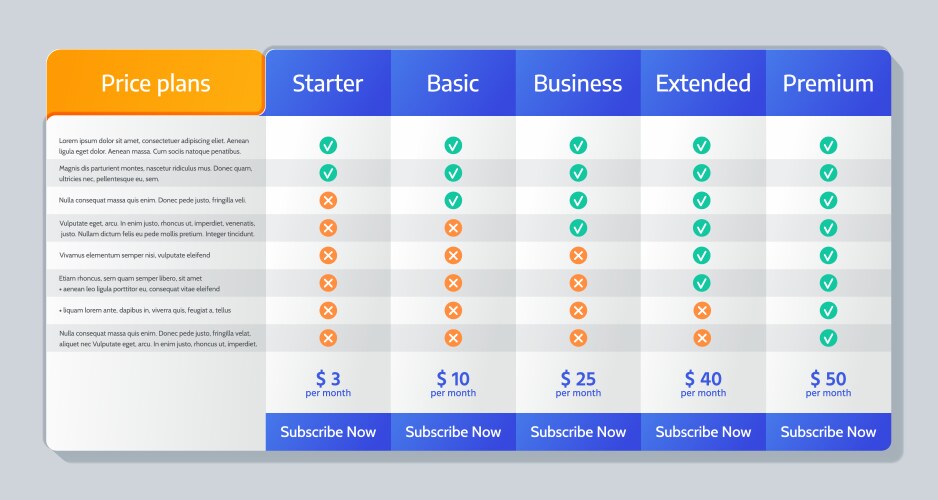The image size is (938, 500).
Task: Click Extended's green checkmark in sixth row
Action: [702, 283]
